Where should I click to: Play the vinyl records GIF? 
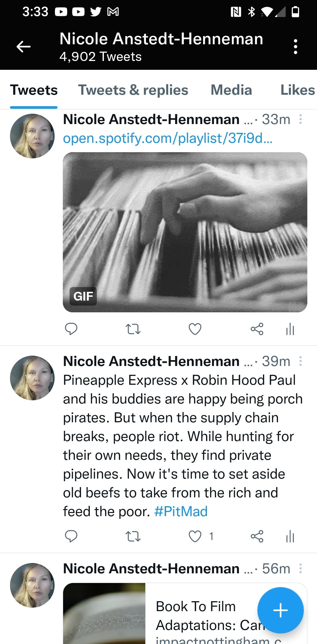(185, 232)
